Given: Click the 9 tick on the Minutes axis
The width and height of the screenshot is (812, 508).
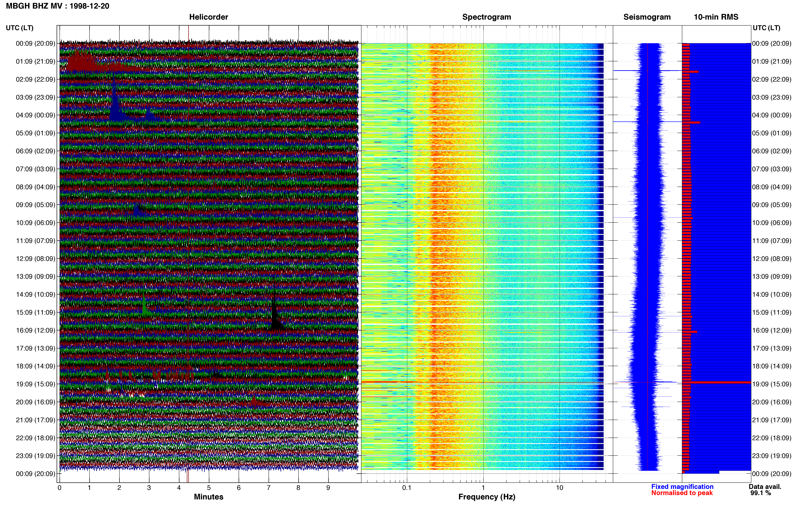Looking at the screenshot, I should coord(328,487).
